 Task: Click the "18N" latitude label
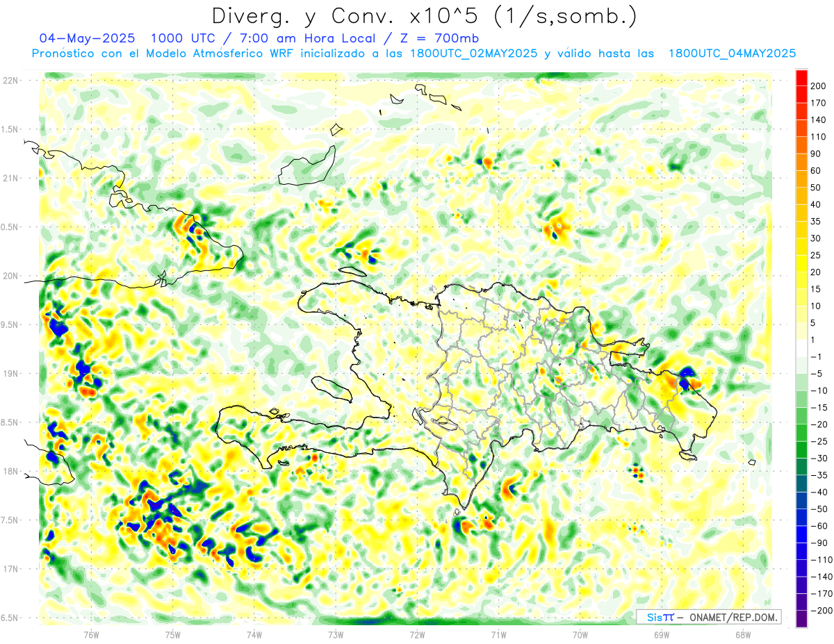[x=10, y=471]
